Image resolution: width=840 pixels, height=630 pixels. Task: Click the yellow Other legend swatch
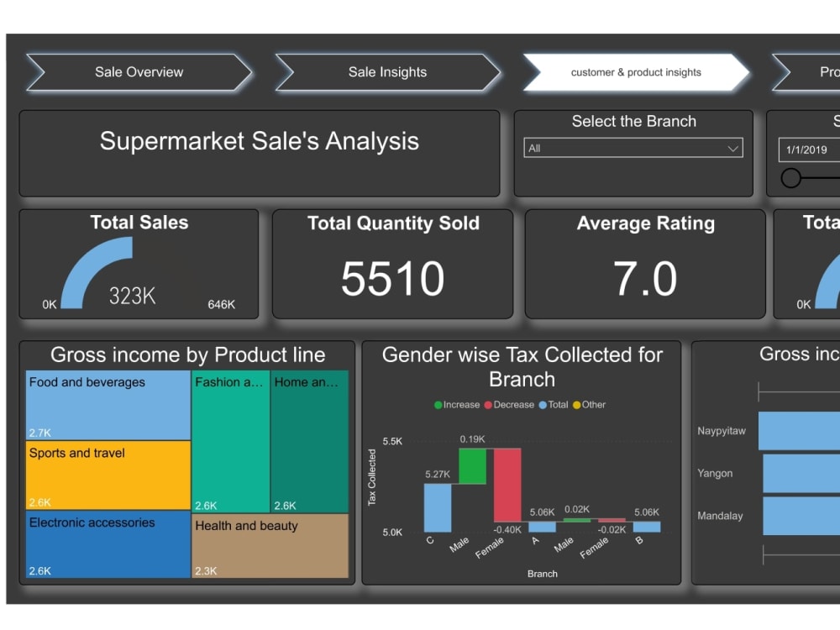(577, 405)
